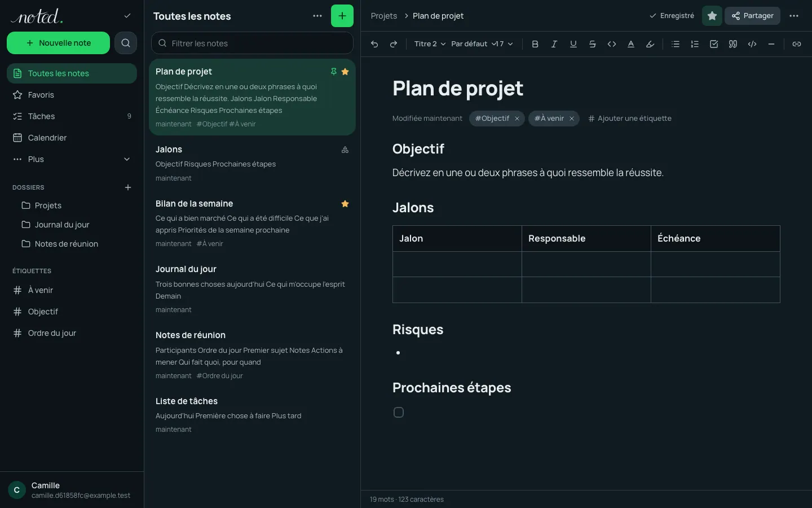Insert a link in the note
Viewport: 812px width, 508px height.
[797, 44]
